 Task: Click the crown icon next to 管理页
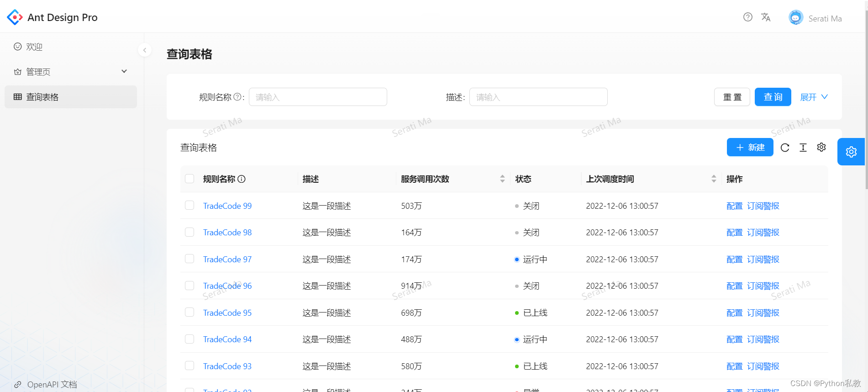click(x=18, y=72)
